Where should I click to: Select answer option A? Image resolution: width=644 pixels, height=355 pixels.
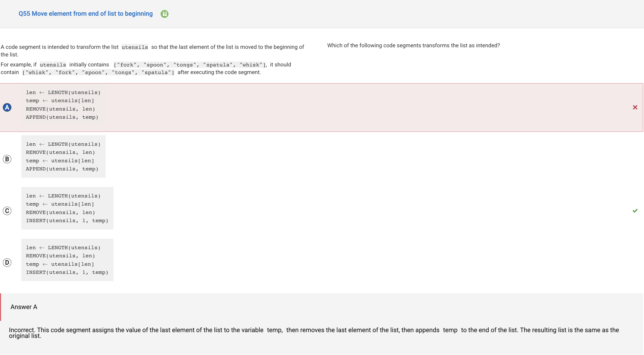pos(7,107)
